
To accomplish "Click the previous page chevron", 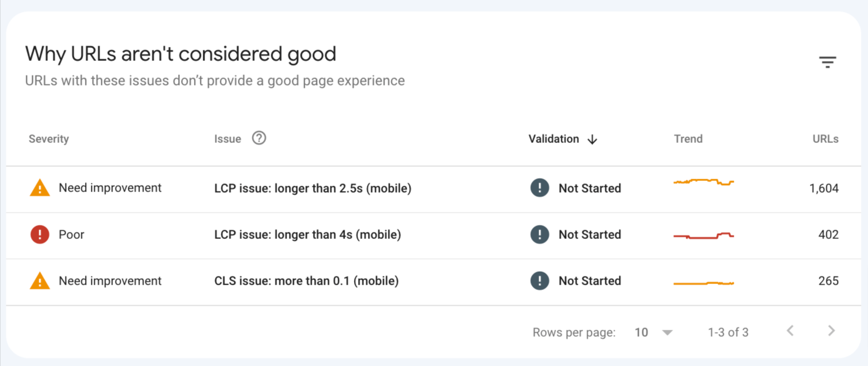I will [x=789, y=330].
